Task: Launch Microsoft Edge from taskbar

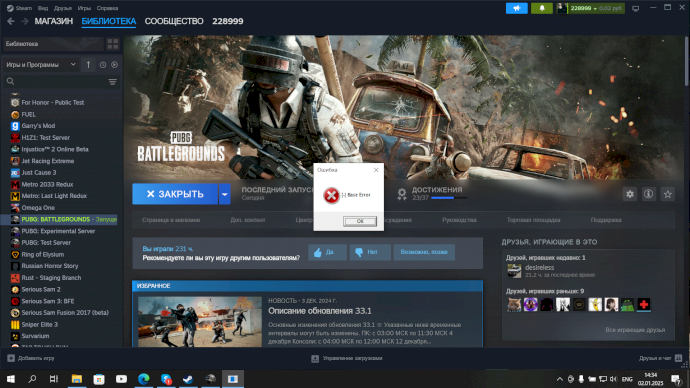Action: coord(143,379)
